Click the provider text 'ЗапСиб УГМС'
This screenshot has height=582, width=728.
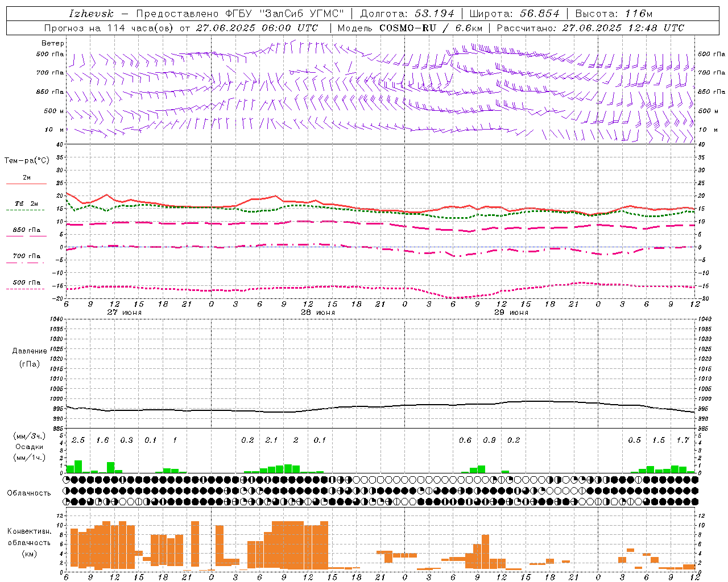pos(301,14)
